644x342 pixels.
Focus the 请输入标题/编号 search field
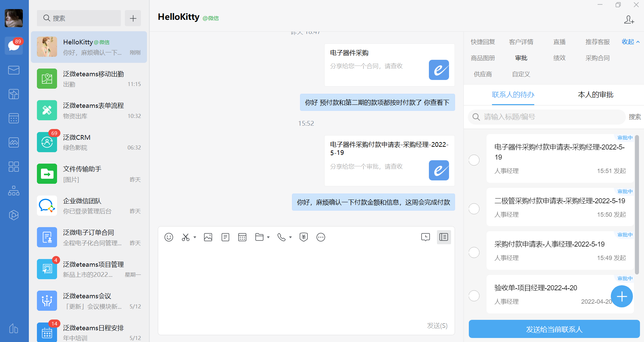(x=547, y=117)
